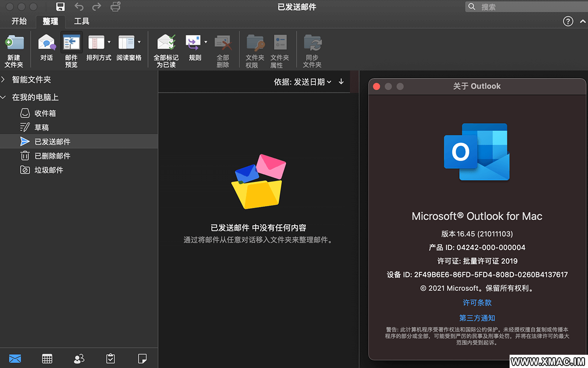Click the 许可证: 批量许可证 2019 text
This screenshot has height=368, width=588.
477,261
